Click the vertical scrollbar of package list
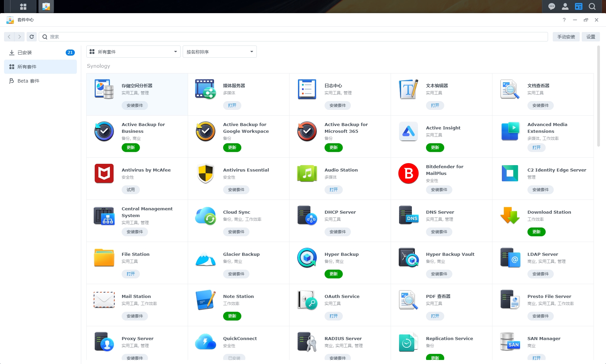Screen dimensions: 606x364 (x=599, y=96)
